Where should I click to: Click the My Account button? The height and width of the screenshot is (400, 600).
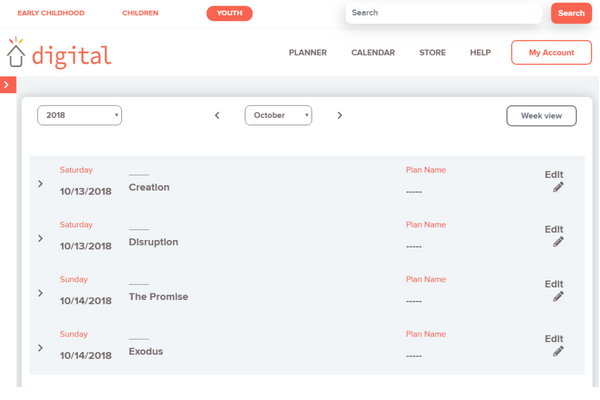(551, 52)
